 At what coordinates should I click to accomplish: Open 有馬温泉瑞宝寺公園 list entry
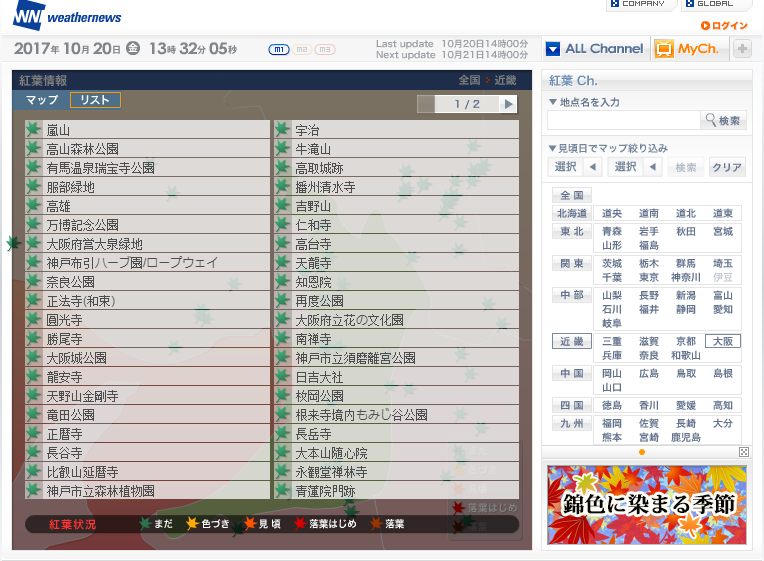coord(147,167)
